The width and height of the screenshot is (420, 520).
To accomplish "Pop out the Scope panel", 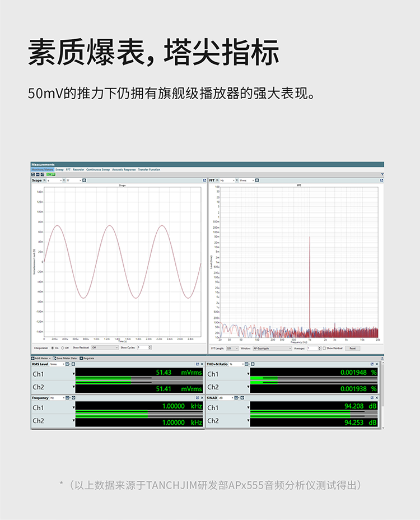I will coord(204,180).
